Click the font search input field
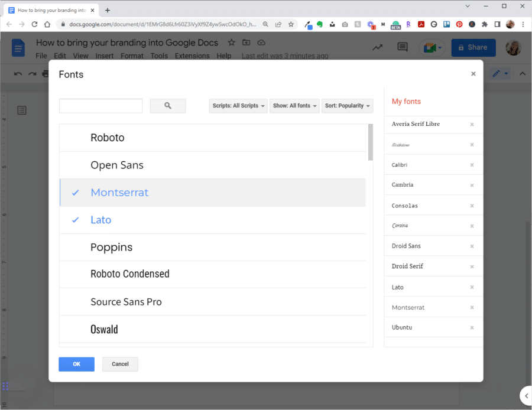This screenshot has width=532, height=410. tap(100, 106)
